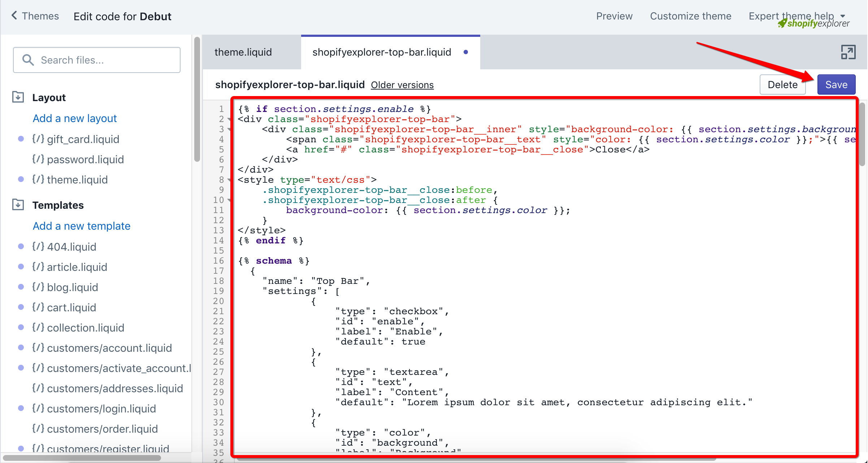Open customers/order.liquid file

pos(103,429)
